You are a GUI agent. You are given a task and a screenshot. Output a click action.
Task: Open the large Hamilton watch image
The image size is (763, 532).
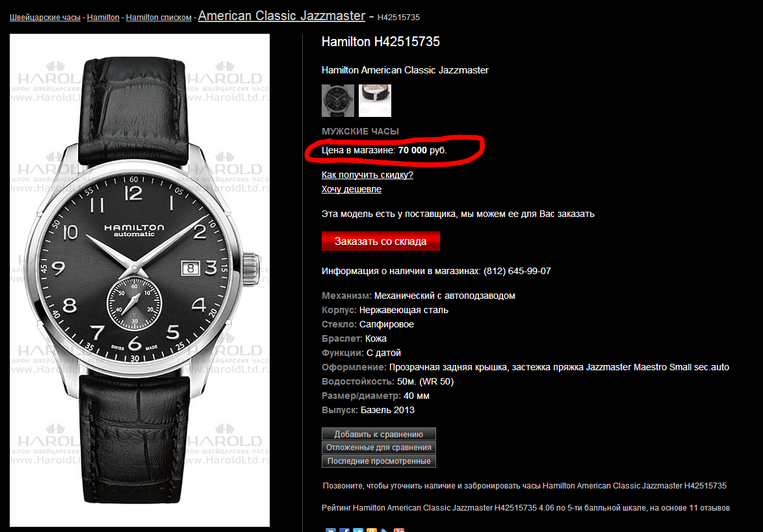click(140, 280)
